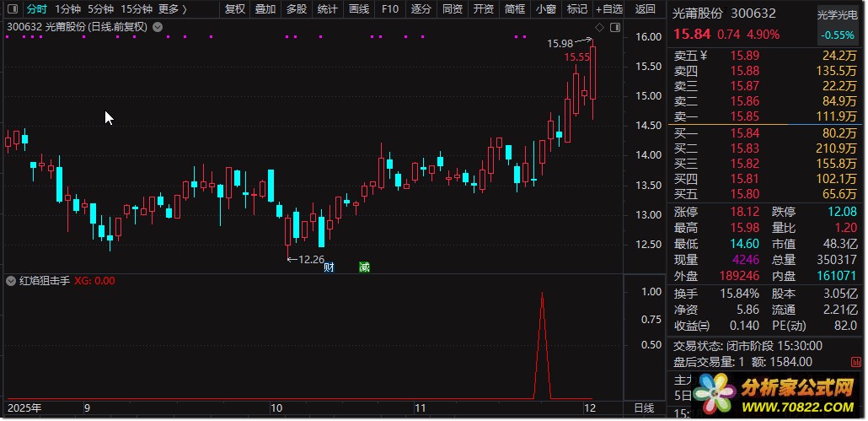Click the 内盘 value 161071
The width and height of the screenshot is (868, 421).
[x=837, y=275]
